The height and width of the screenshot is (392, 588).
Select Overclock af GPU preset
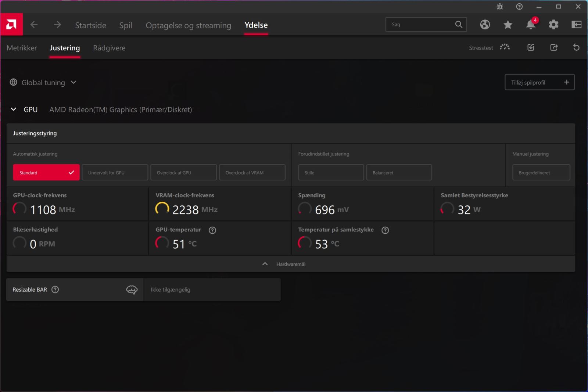184,172
